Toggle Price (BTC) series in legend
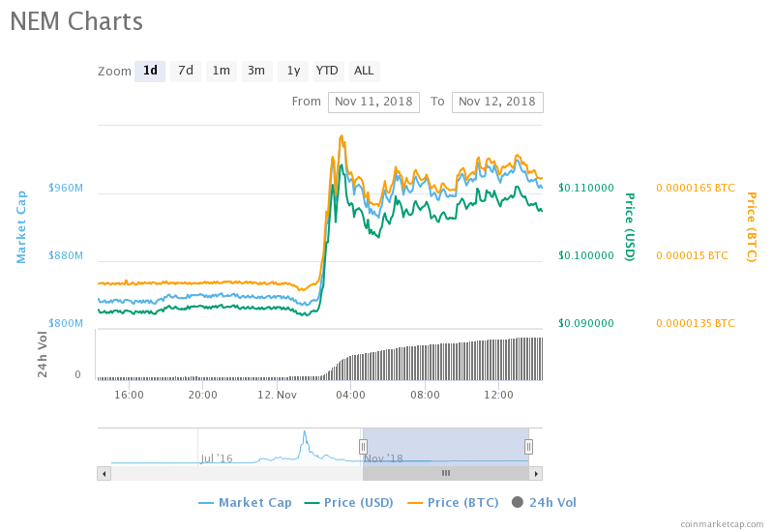 click(x=453, y=502)
